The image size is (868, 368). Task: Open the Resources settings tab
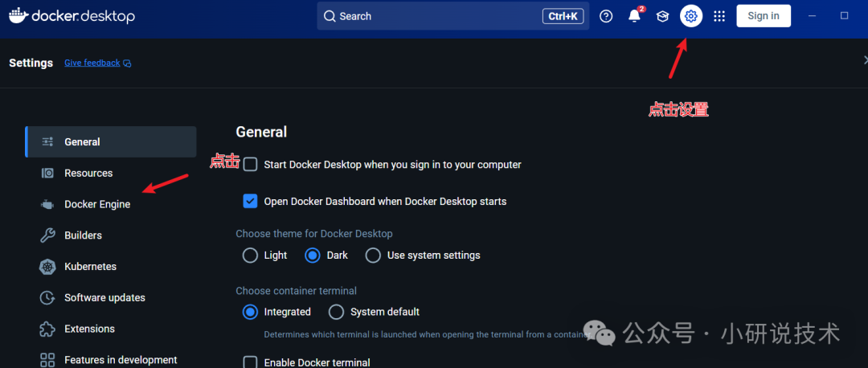pos(111,174)
